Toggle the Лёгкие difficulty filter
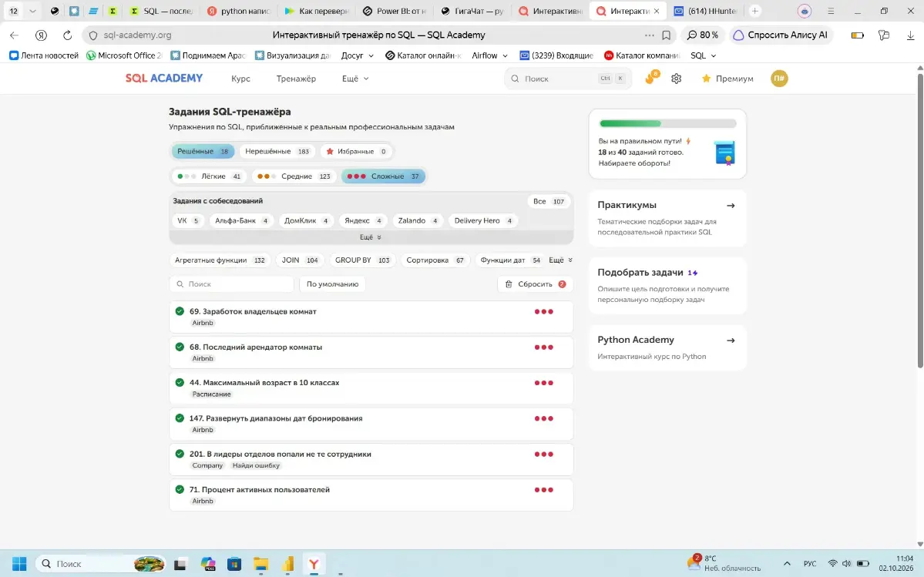This screenshot has width=924, height=577. (209, 176)
